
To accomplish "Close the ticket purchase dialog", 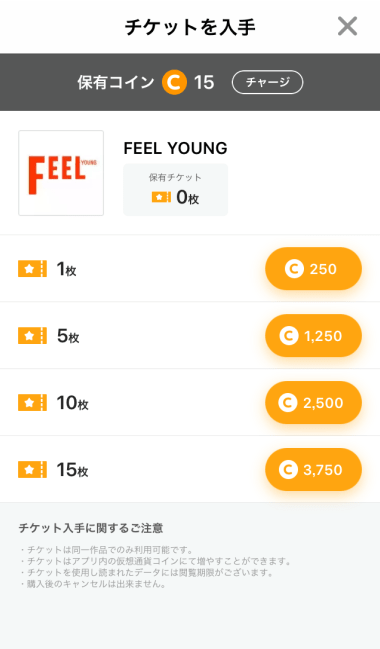I will tap(347, 26).
